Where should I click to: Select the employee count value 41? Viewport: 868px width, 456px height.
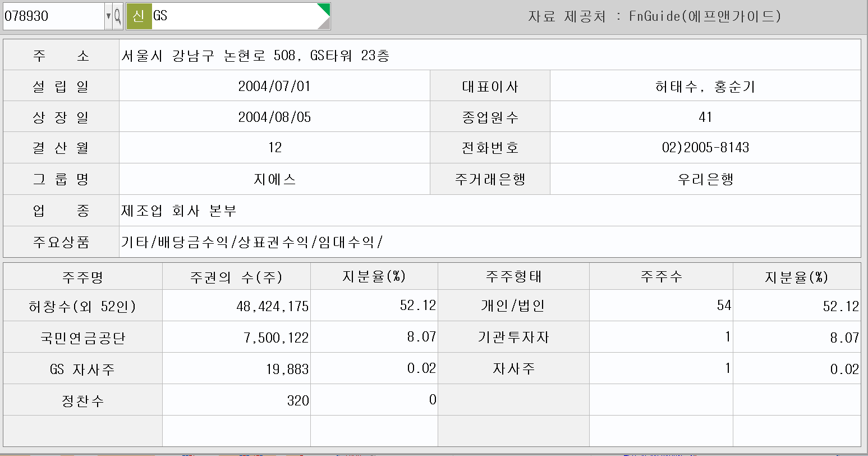point(705,117)
